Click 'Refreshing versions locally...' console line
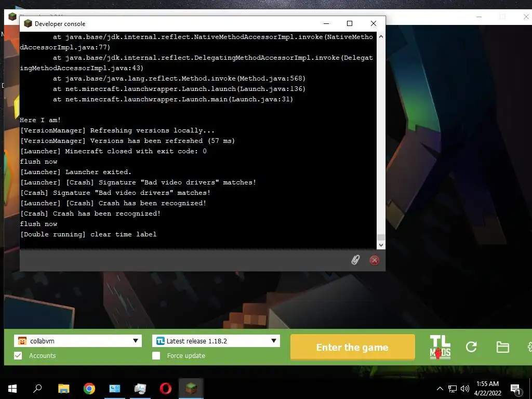 click(117, 130)
